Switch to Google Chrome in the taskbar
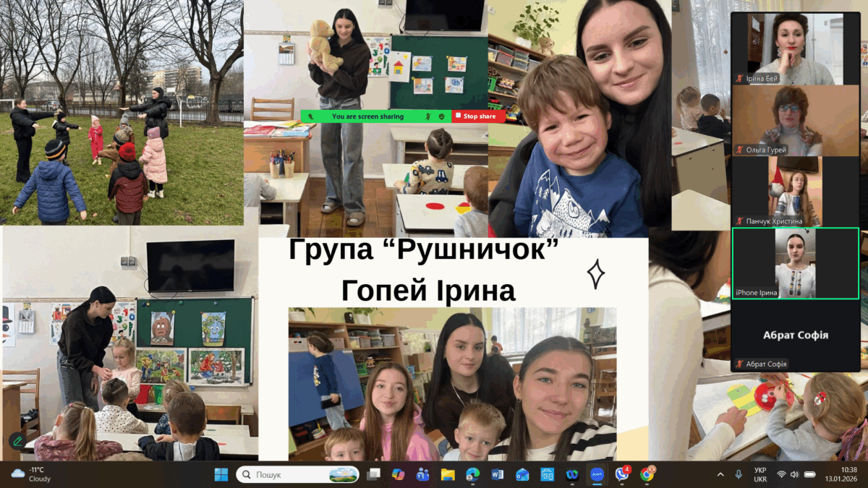868x488 pixels. click(647, 474)
